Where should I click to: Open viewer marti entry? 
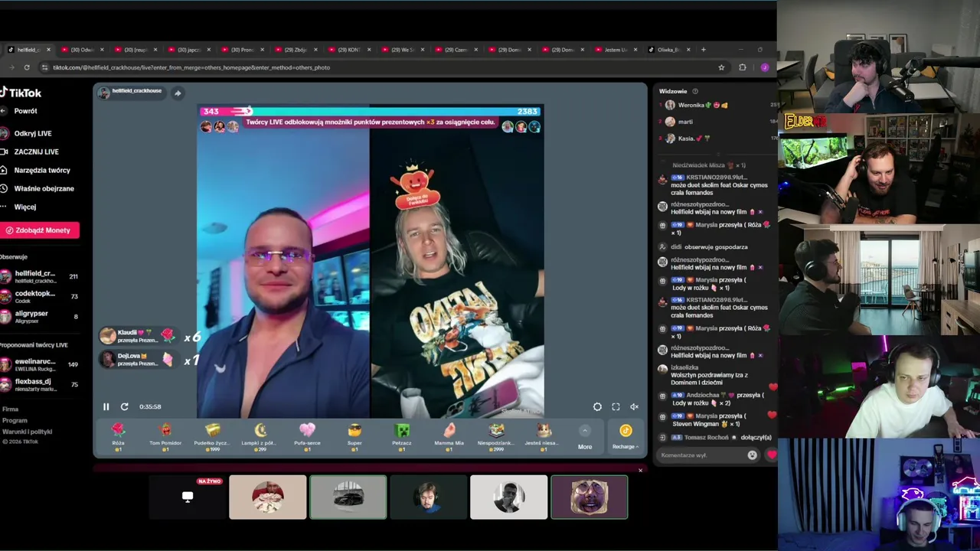tap(718, 122)
